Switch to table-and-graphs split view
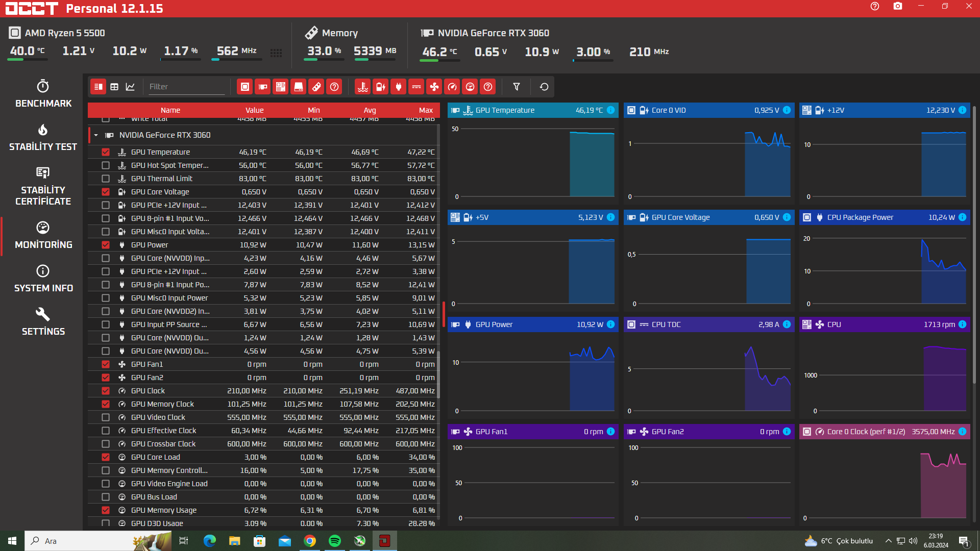Image resolution: width=980 pixels, height=551 pixels. pos(98,87)
